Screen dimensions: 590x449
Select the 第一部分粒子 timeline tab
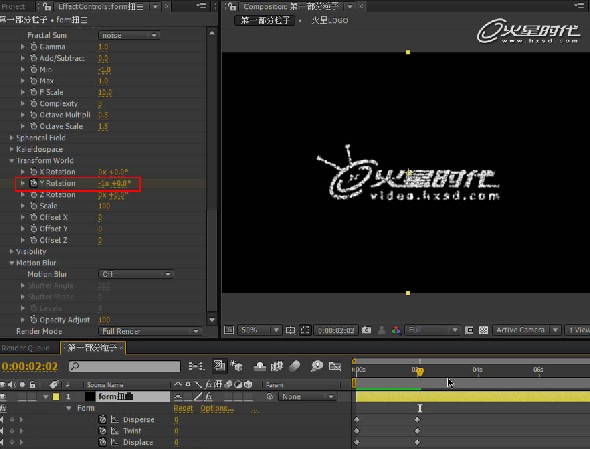click(x=92, y=348)
